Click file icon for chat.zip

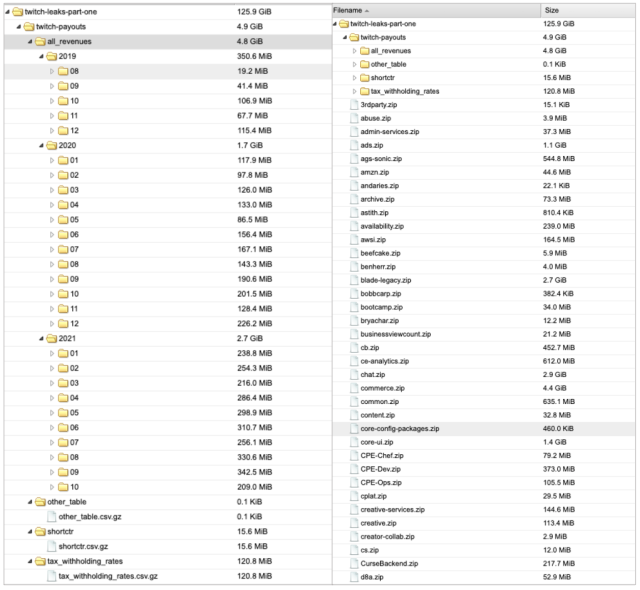(x=354, y=375)
